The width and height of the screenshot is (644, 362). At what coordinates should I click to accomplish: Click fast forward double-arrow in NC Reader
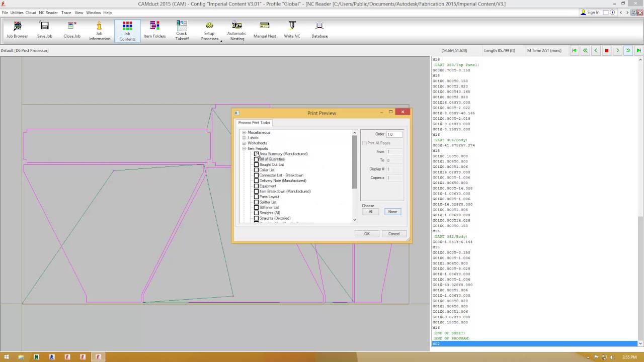coord(628,51)
